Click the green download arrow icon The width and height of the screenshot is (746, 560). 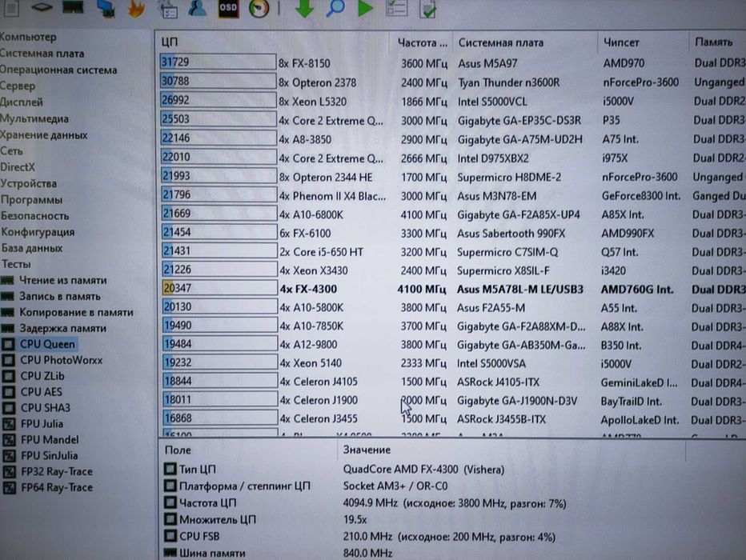[x=304, y=8]
